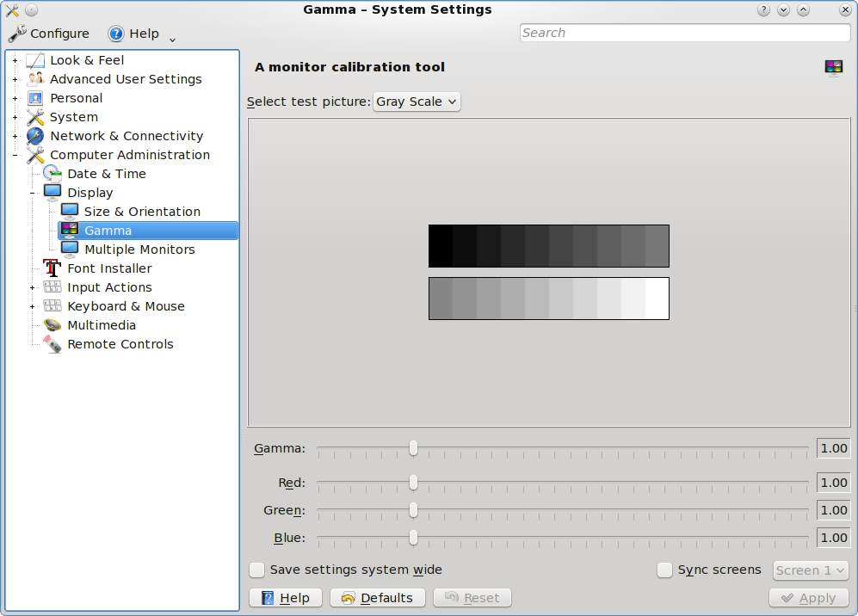Expand the Look & Feel tree node

[x=15, y=60]
